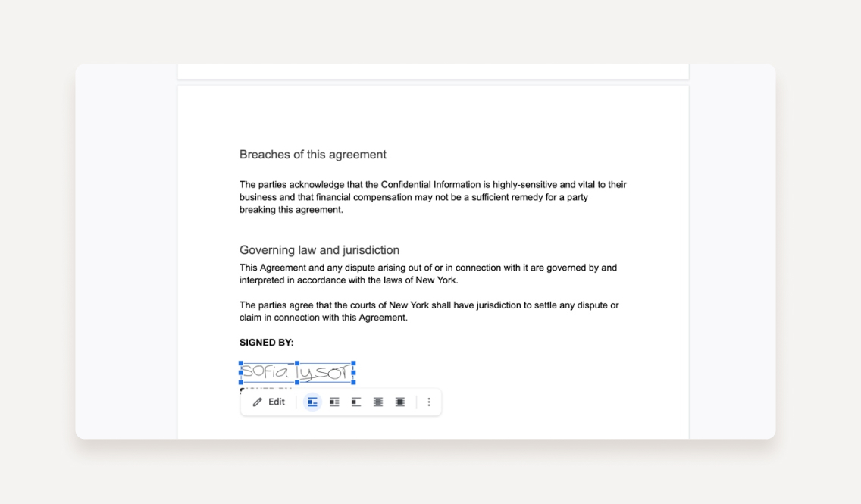Click the bottom-right resize handle of signature
This screenshot has width=861, height=504.
[354, 382]
